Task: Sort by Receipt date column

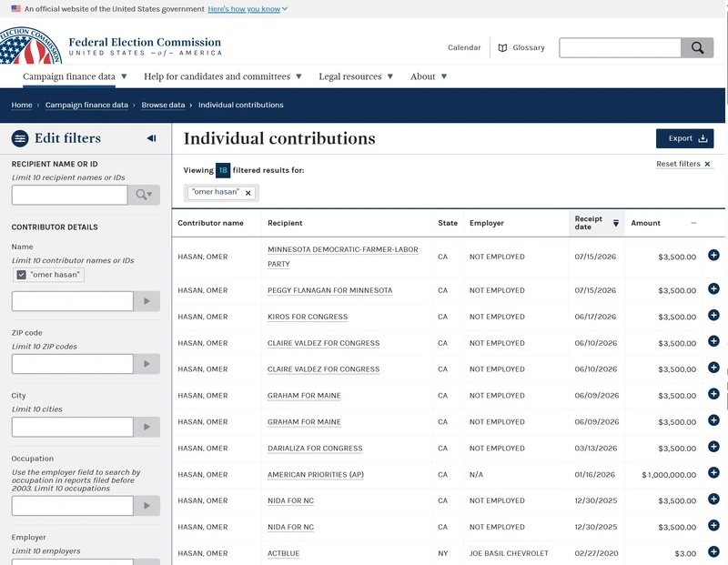Action: pyautogui.click(x=597, y=223)
